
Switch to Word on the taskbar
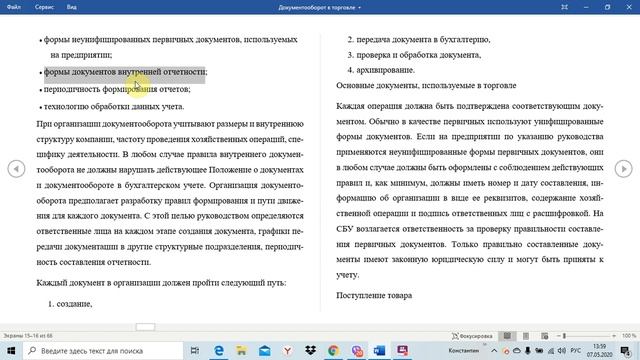(380, 351)
